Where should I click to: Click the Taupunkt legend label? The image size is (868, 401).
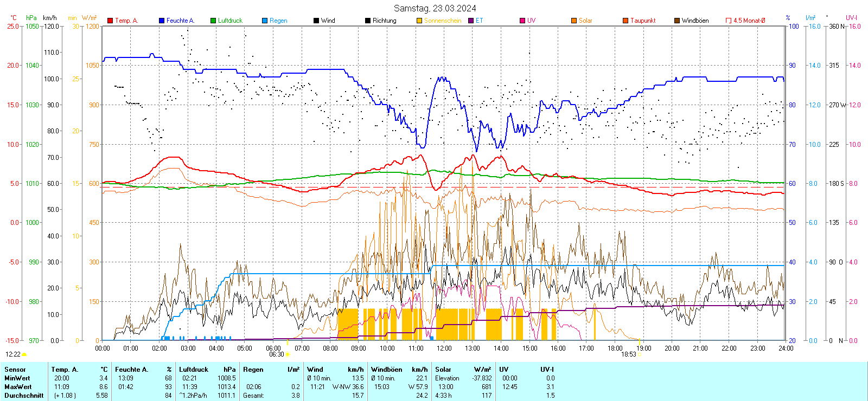click(x=643, y=21)
